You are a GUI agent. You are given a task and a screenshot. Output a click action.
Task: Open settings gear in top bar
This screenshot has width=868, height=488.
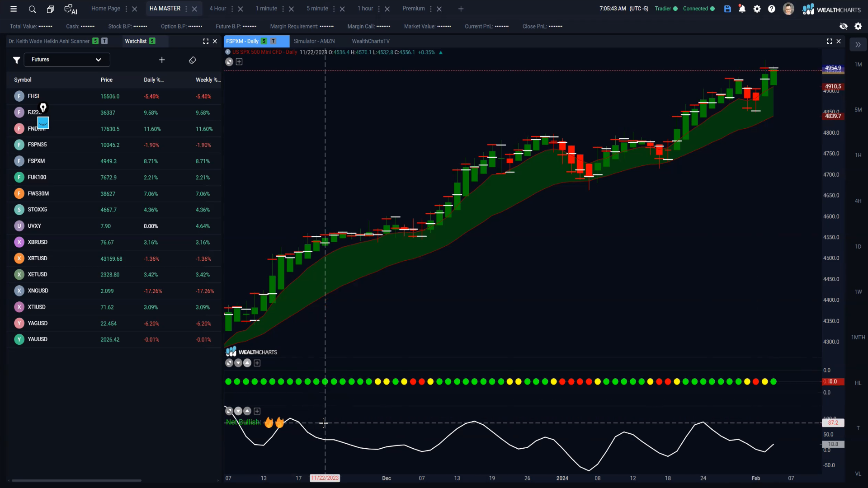click(757, 9)
